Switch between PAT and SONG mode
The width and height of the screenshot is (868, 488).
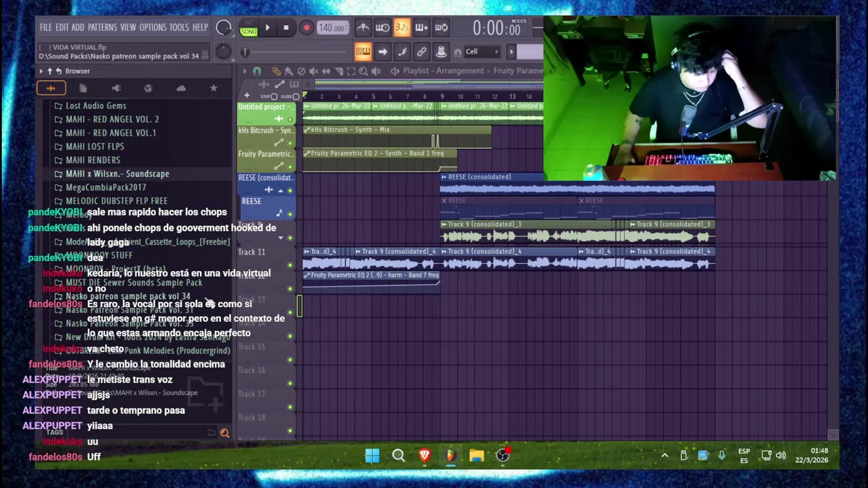point(249,28)
